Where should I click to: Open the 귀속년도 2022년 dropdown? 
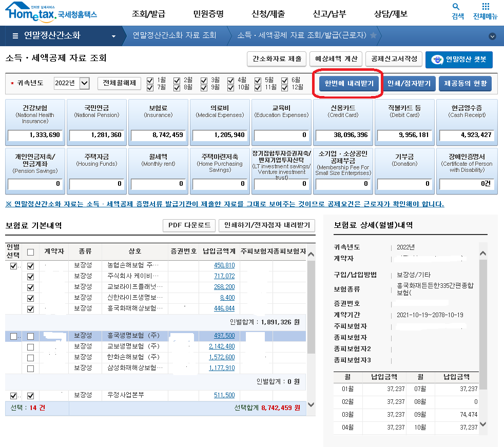[x=71, y=83]
